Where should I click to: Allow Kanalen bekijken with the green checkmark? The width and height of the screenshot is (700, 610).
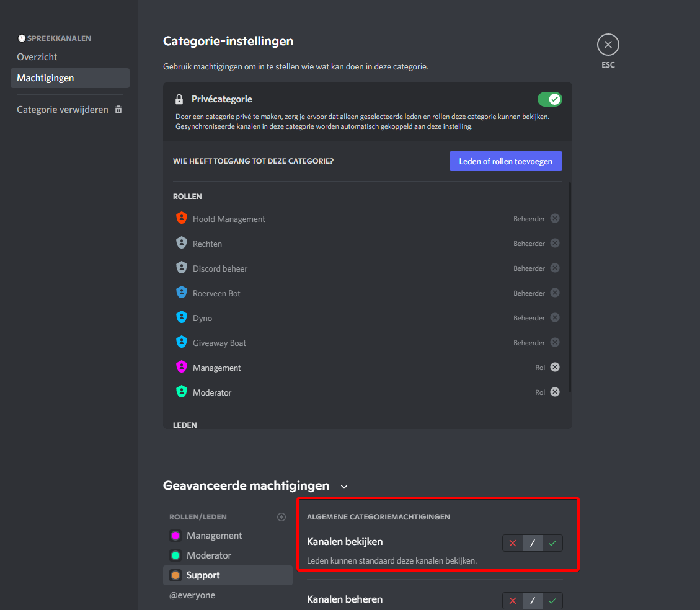point(552,544)
